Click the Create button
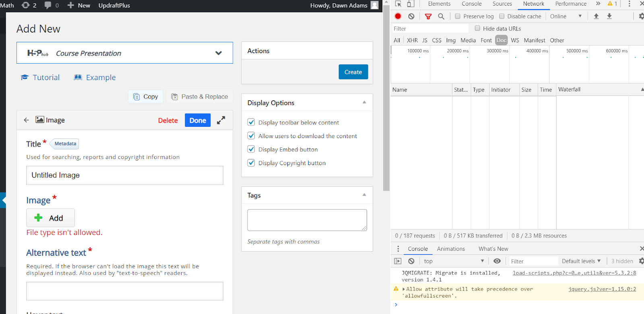 (353, 72)
